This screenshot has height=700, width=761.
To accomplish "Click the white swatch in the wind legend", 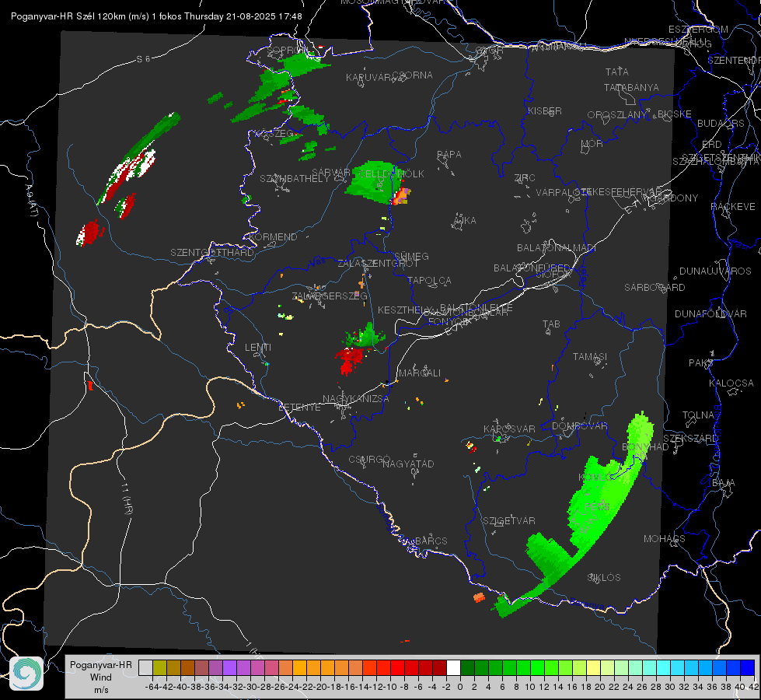I will (x=453, y=668).
